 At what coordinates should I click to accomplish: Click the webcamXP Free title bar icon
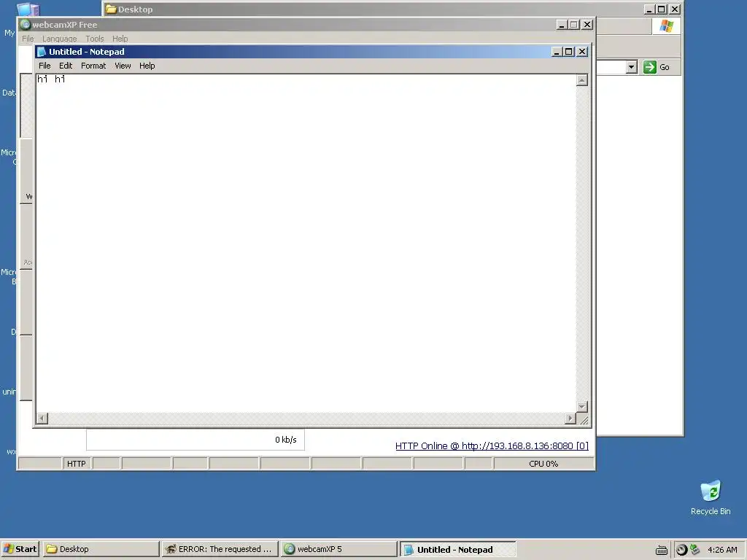(26, 25)
